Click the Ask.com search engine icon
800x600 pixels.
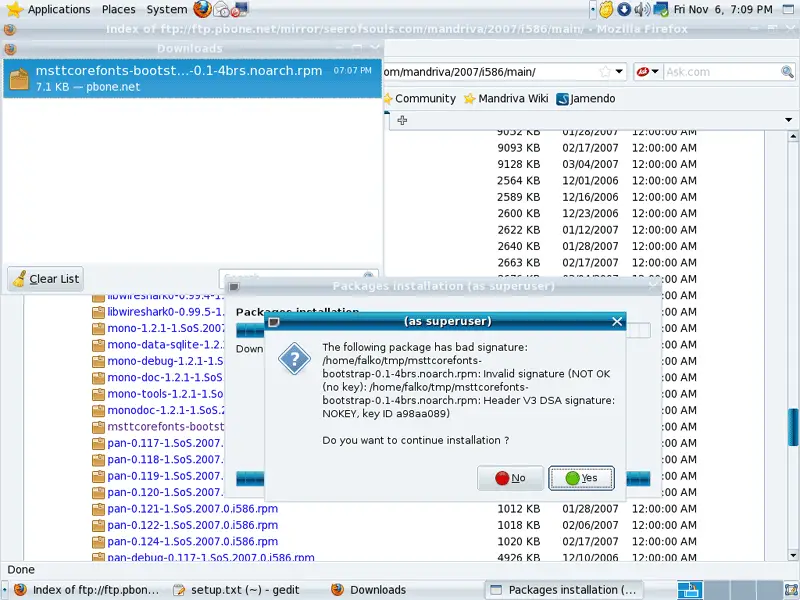pos(643,72)
